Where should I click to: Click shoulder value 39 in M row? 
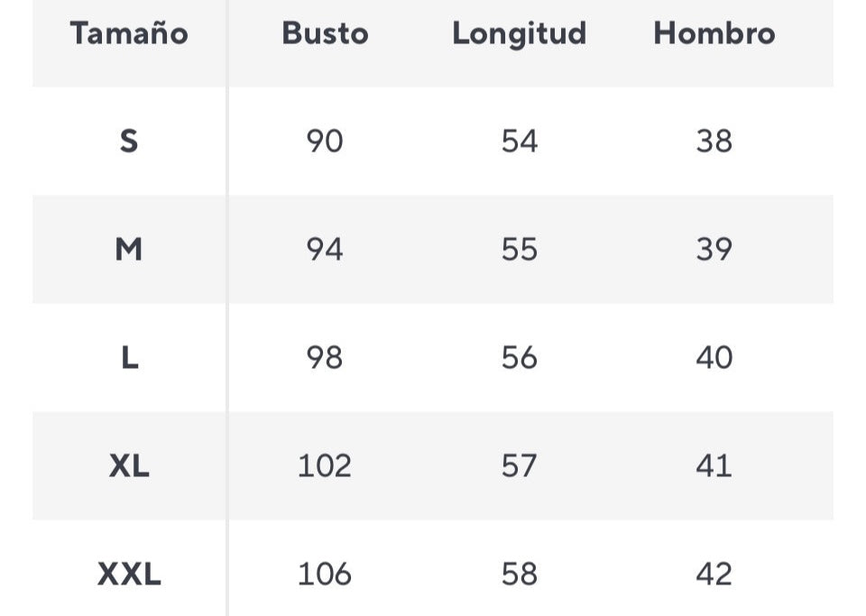click(714, 249)
